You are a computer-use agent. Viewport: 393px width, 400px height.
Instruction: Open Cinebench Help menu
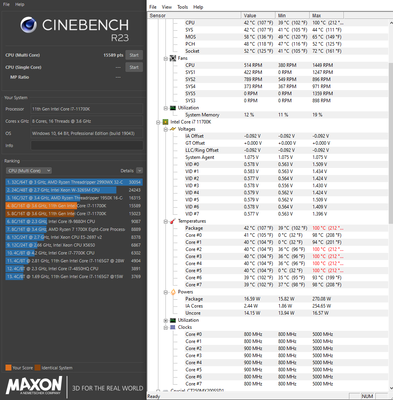pyautogui.click(x=20, y=5)
